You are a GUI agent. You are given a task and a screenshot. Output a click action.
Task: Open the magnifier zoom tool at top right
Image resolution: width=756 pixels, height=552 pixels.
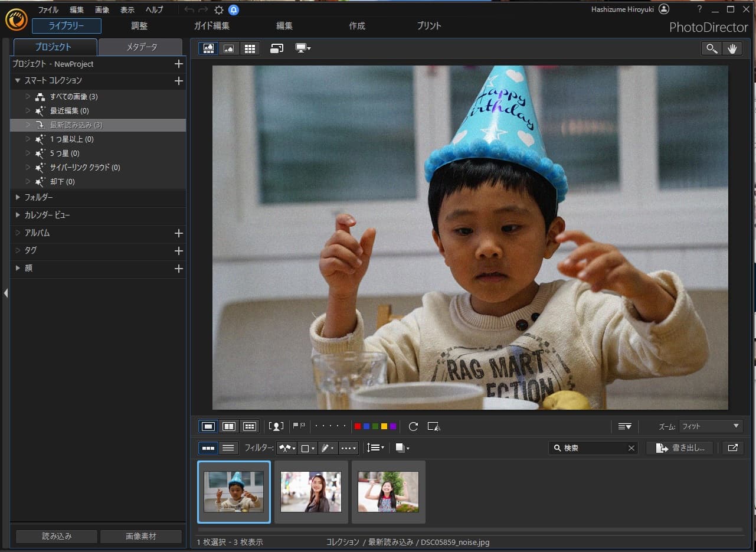(x=711, y=48)
